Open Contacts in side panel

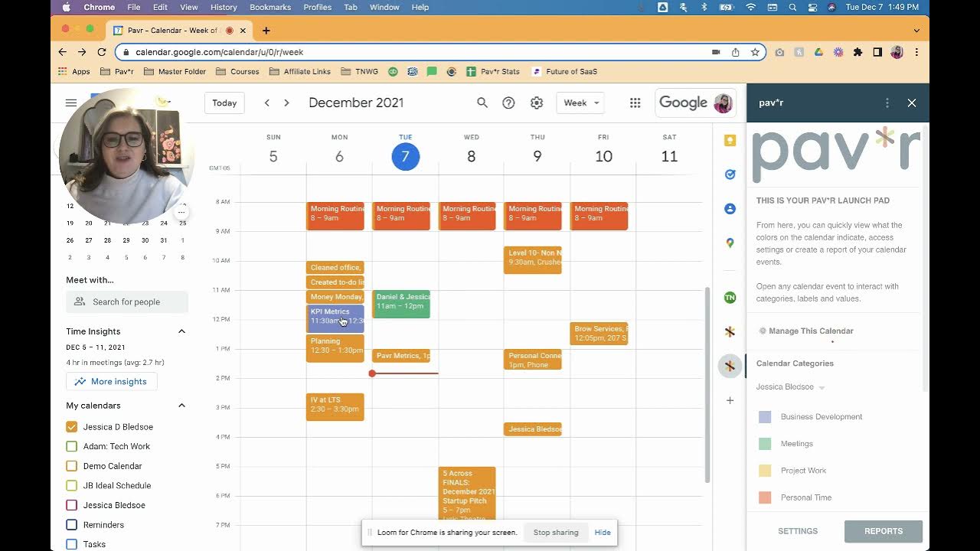click(x=730, y=209)
